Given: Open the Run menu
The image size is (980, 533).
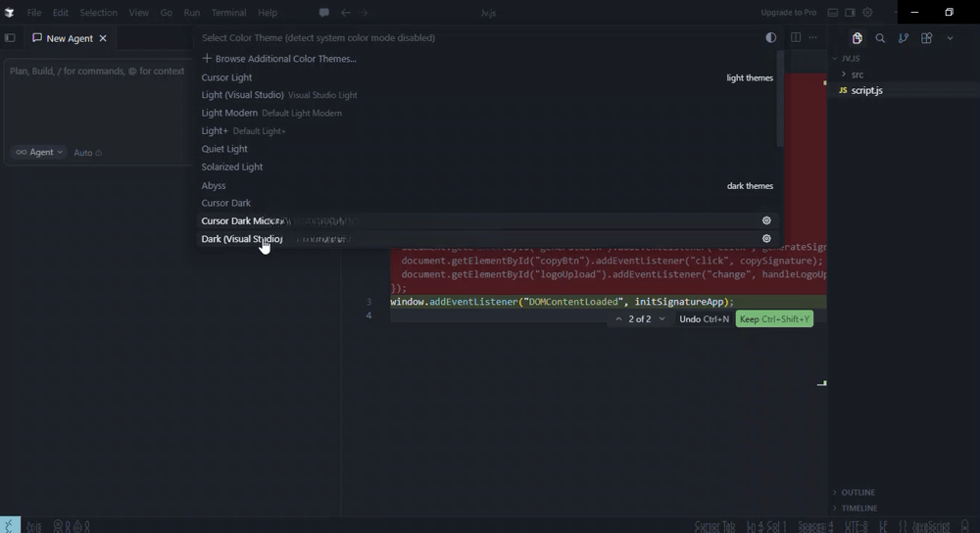Looking at the screenshot, I should [x=192, y=13].
